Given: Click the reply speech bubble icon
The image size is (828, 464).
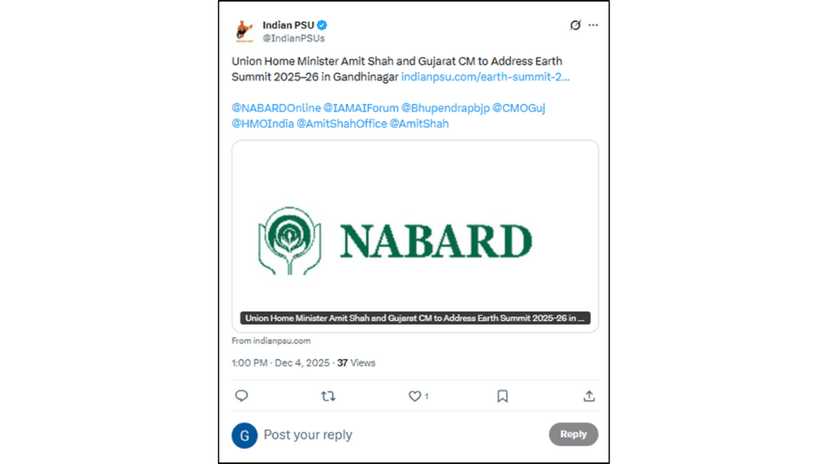Looking at the screenshot, I should pos(241,396).
